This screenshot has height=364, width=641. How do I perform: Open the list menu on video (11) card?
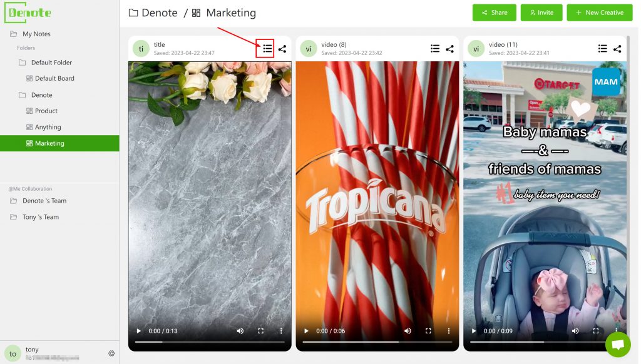pos(603,49)
